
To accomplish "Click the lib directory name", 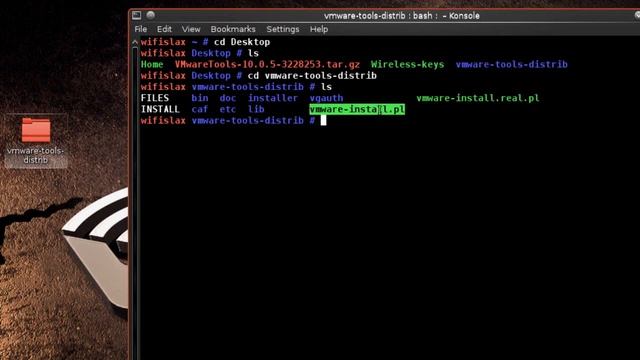I will [x=256, y=109].
